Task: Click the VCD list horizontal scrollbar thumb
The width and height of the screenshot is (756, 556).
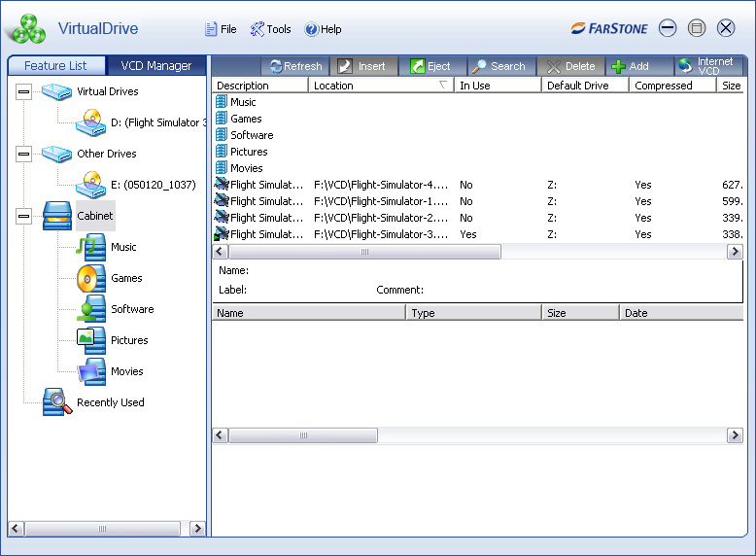Action: coord(365,252)
